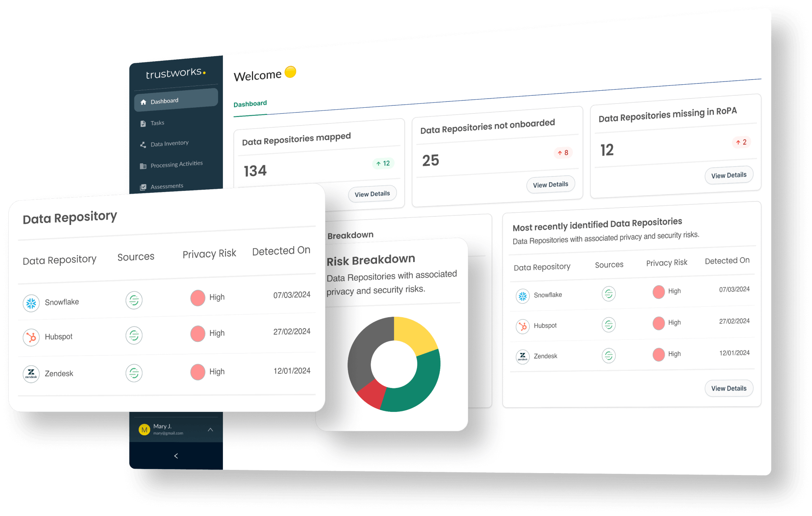Click Zendesk source icon in the Most recently identified table
812x516 pixels.
click(x=608, y=355)
